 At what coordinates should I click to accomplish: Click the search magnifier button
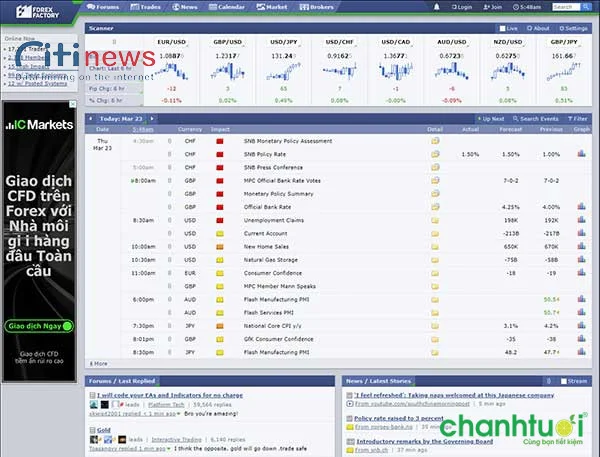tap(585, 7)
